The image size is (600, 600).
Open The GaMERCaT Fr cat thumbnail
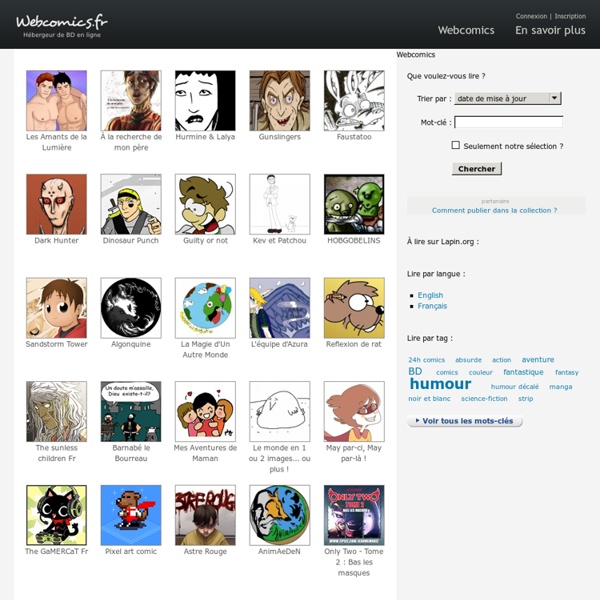[57, 515]
